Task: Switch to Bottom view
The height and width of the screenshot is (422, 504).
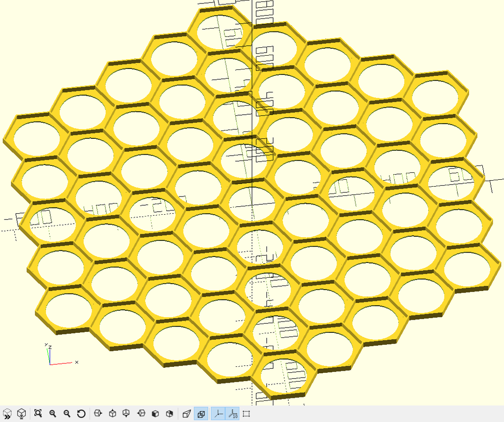Action: pos(126,413)
